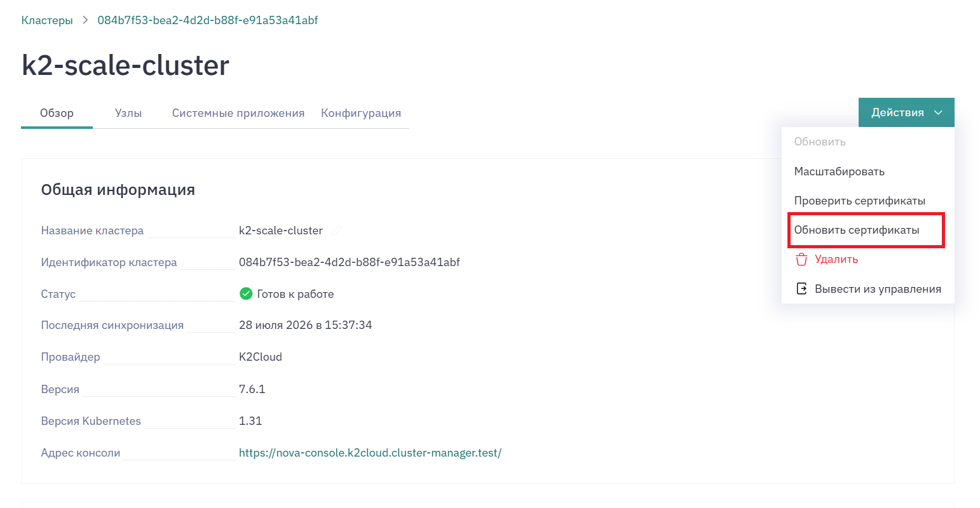Click the breadcrumb separator arrow
This screenshot has height=508, width=980.
click(x=85, y=20)
